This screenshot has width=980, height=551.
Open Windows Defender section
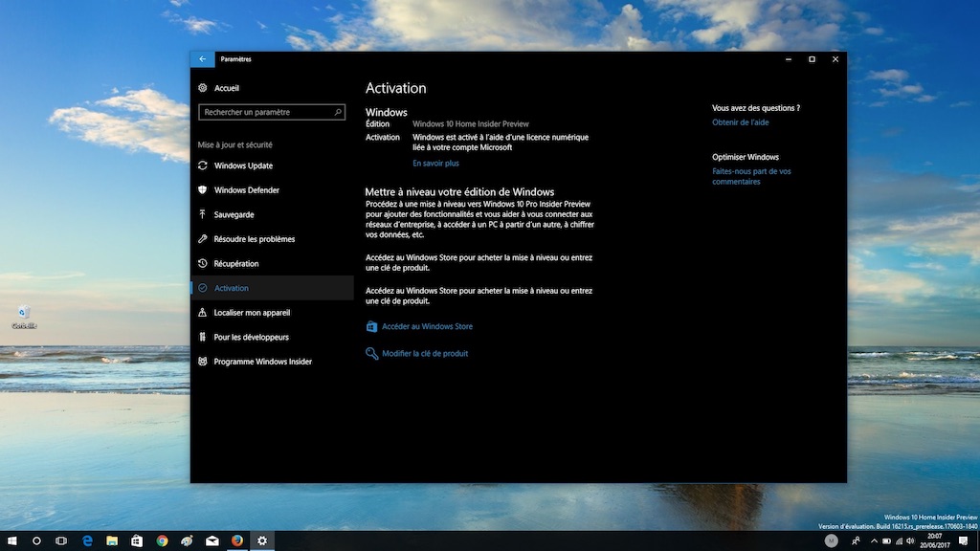(x=272, y=190)
